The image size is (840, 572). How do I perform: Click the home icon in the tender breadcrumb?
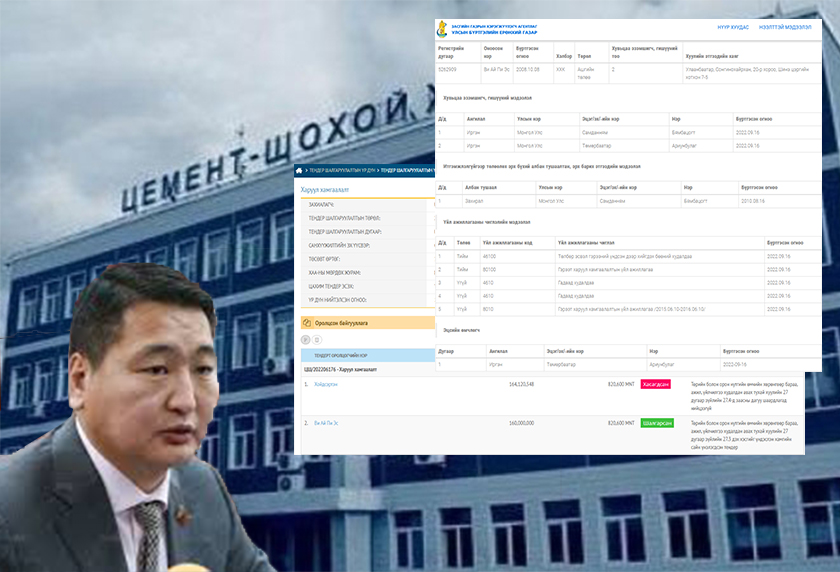coord(299,170)
